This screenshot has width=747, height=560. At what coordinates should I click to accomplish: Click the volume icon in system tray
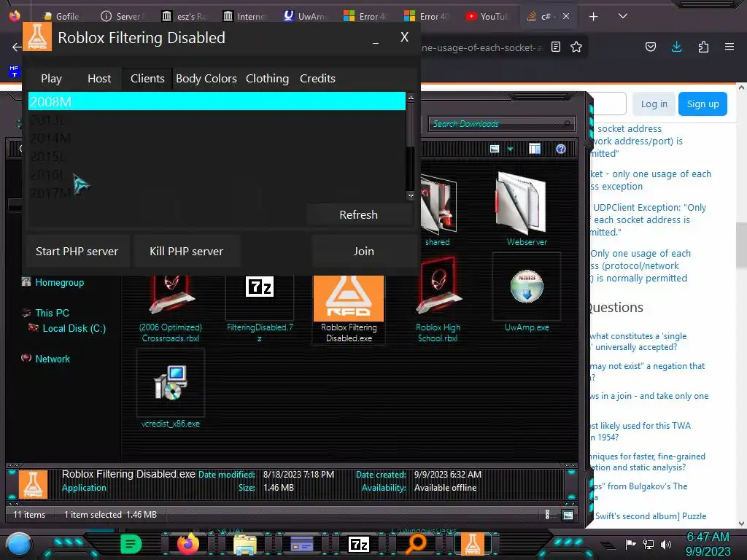(665, 544)
